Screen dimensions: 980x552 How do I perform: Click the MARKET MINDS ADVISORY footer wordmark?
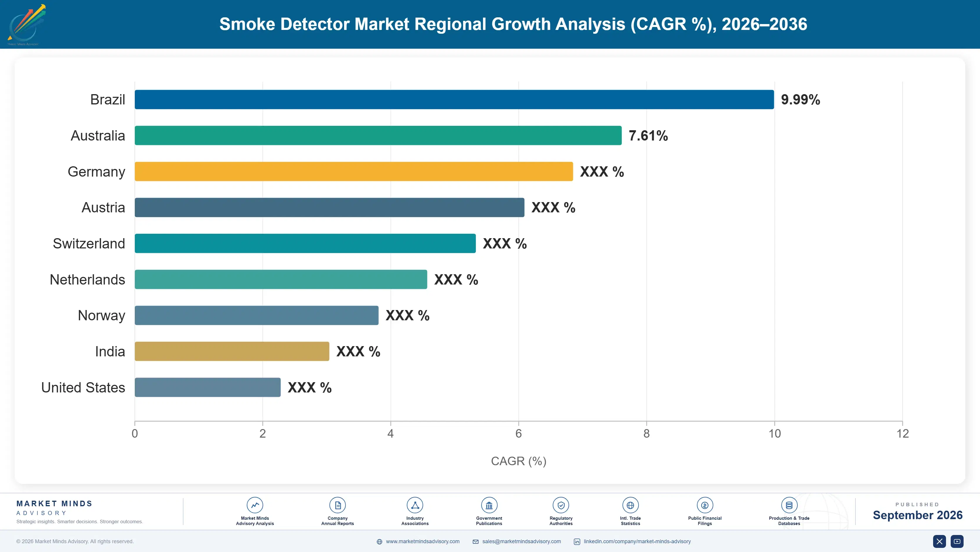pyautogui.click(x=55, y=508)
